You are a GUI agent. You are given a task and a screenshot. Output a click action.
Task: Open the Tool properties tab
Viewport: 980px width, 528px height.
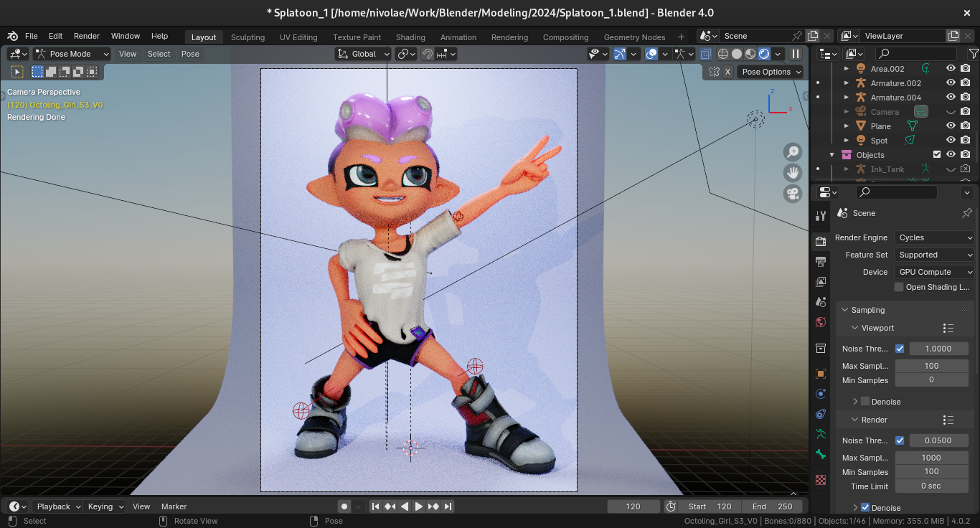(x=821, y=216)
